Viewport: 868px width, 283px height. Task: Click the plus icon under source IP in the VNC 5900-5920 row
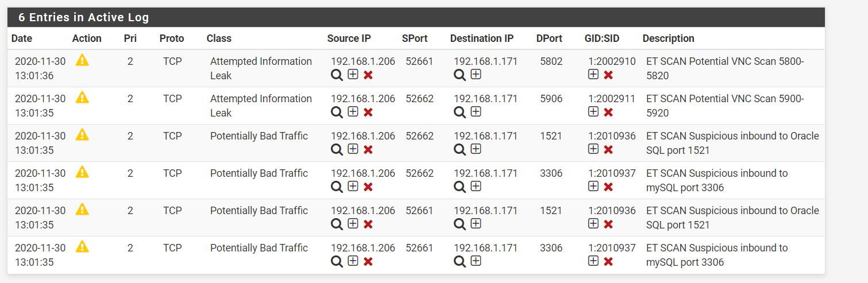[353, 112]
